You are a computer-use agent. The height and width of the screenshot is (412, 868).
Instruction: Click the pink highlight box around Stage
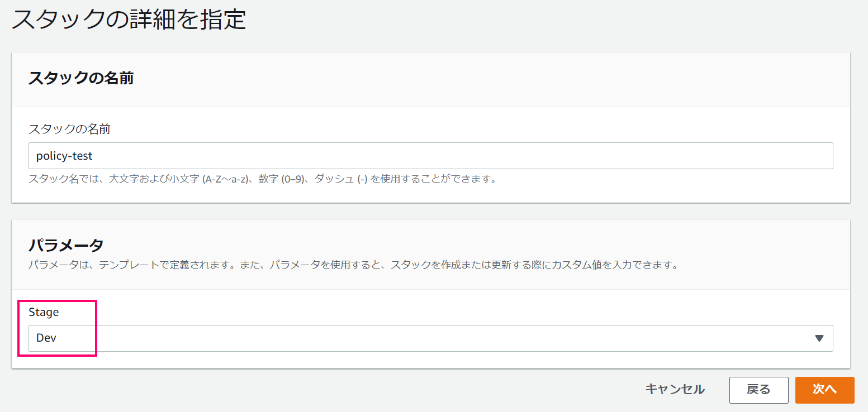point(58,328)
